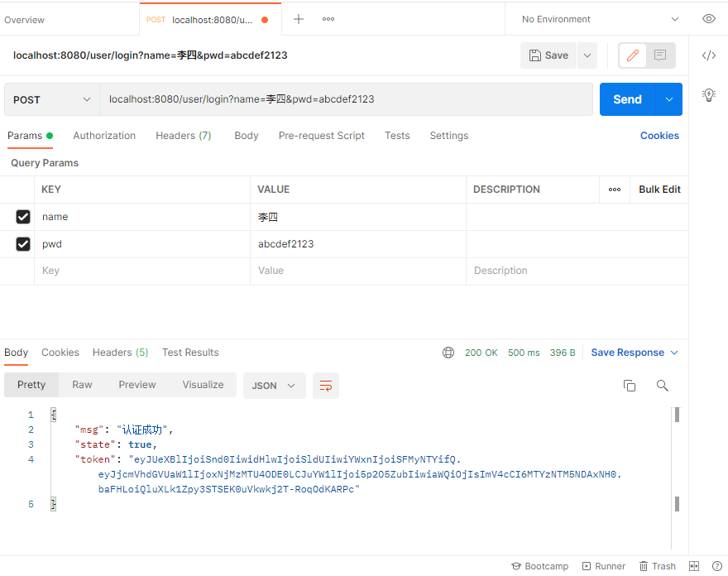The width and height of the screenshot is (728, 576).
Task: Open the Test Results tab
Action: pos(190,353)
